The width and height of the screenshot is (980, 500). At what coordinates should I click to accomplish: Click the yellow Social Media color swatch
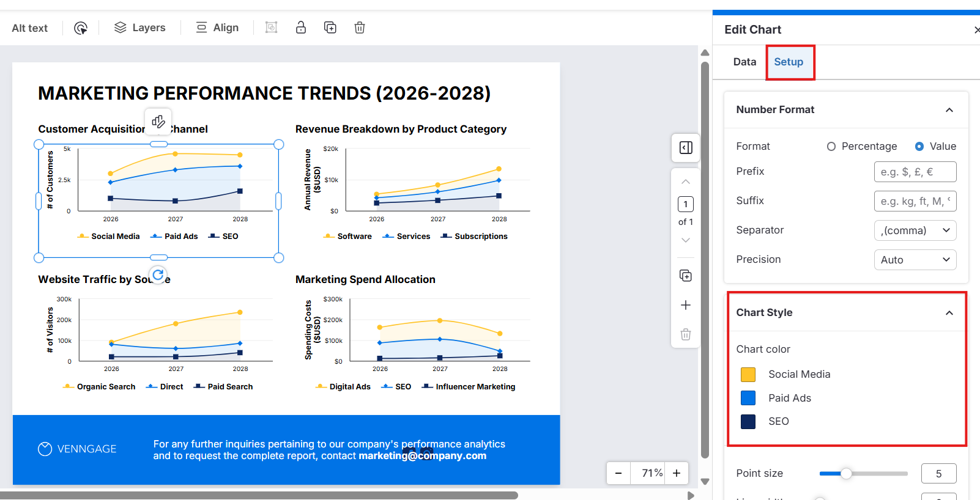click(748, 375)
